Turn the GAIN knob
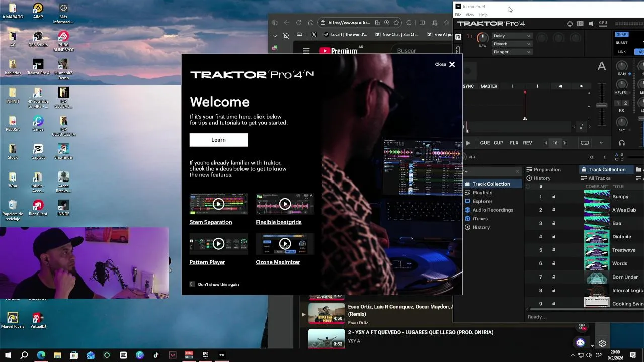644x362 pixels. pos(622,66)
